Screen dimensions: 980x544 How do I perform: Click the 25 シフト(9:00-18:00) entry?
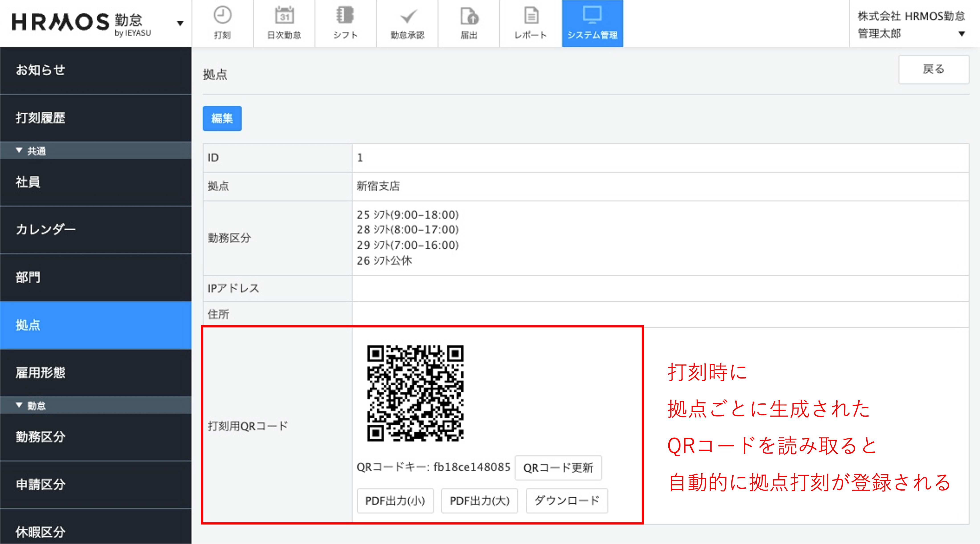(x=408, y=215)
